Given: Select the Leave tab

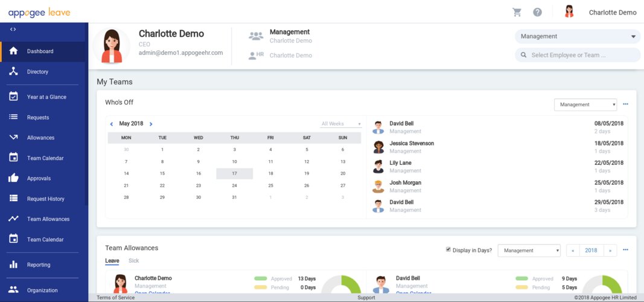Looking at the screenshot, I should click(112, 261).
